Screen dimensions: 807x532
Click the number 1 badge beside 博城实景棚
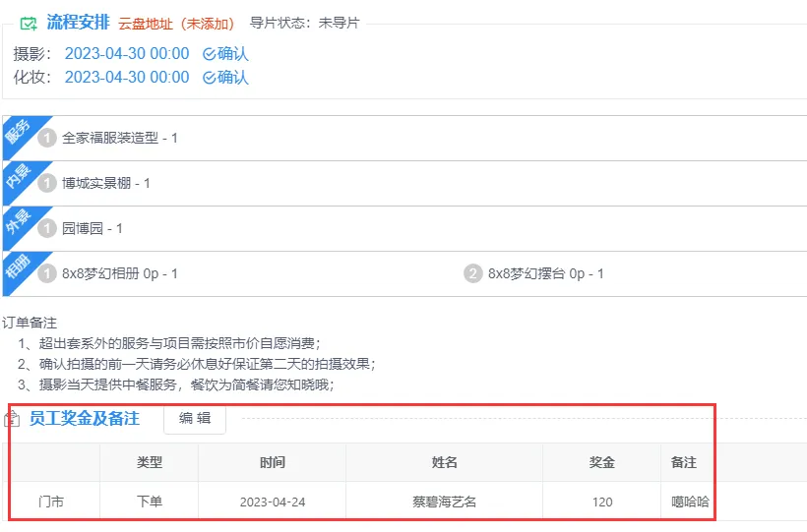pyautogui.click(x=47, y=183)
